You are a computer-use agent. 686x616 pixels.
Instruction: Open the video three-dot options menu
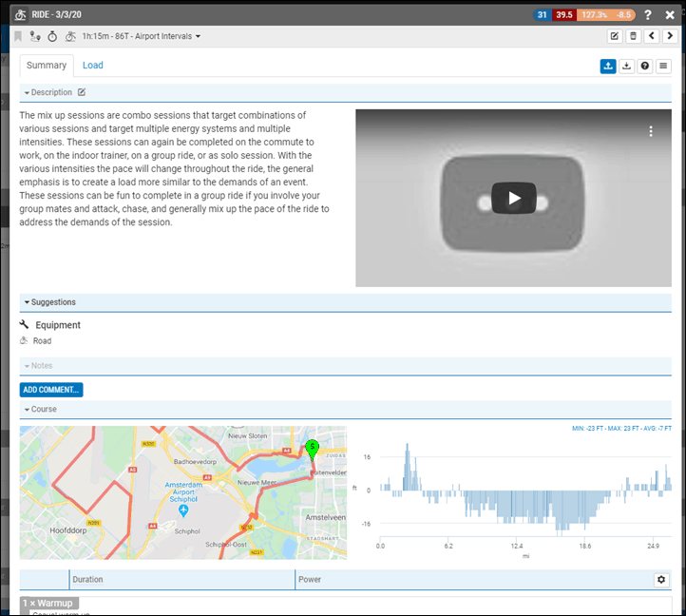click(651, 131)
